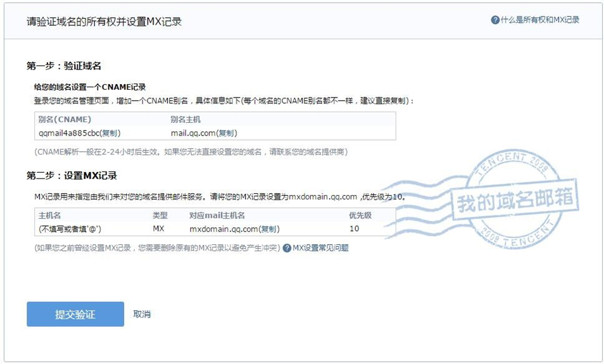Copy the CNAME alias qqmail4a885cbc
Image resolution: width=604 pixels, height=364 pixels.
[x=110, y=134]
